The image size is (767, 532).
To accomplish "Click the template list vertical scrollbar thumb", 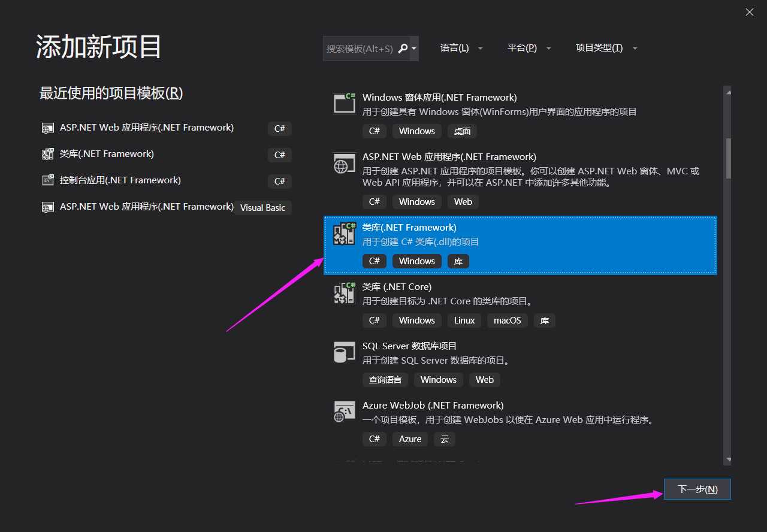I will click(x=728, y=159).
